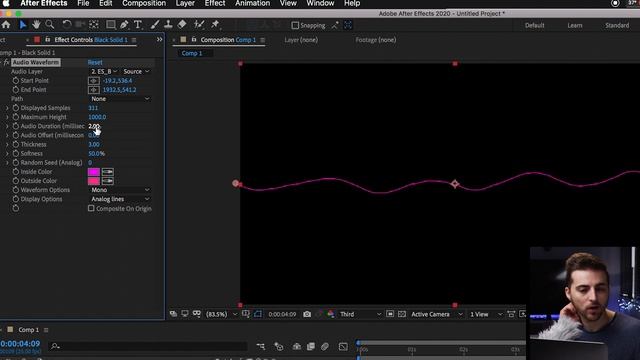Select the Selection arrow tool

point(23,25)
